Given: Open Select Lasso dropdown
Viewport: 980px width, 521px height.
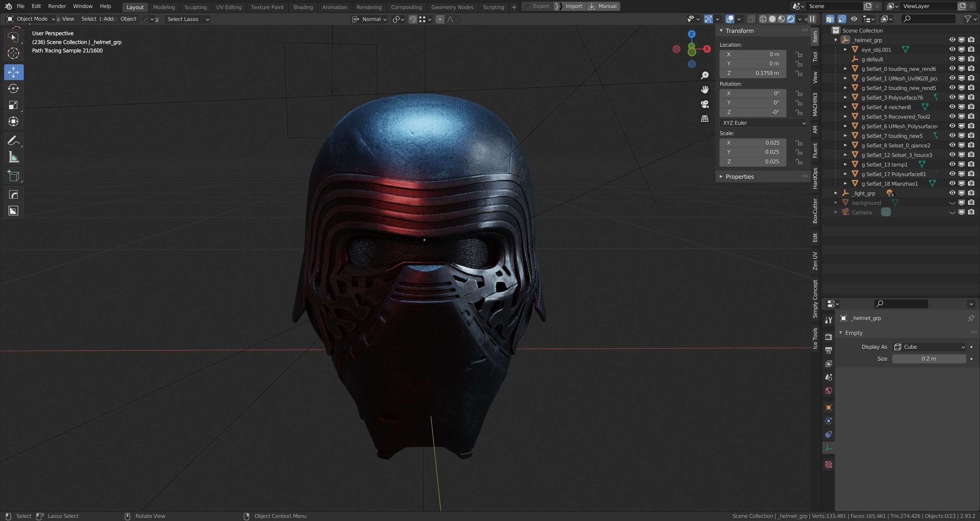Looking at the screenshot, I should (188, 19).
